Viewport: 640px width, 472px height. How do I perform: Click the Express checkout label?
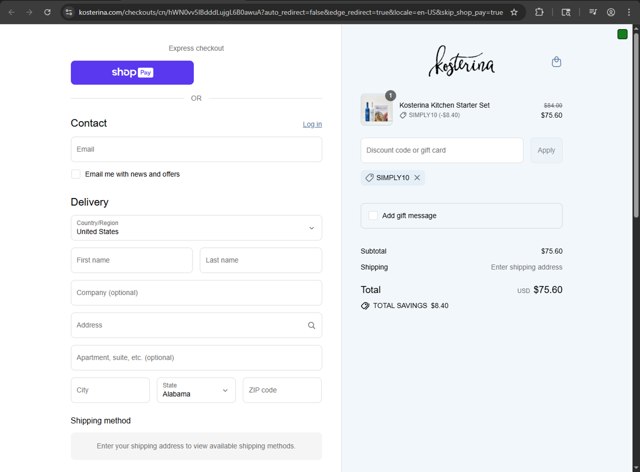tap(196, 48)
